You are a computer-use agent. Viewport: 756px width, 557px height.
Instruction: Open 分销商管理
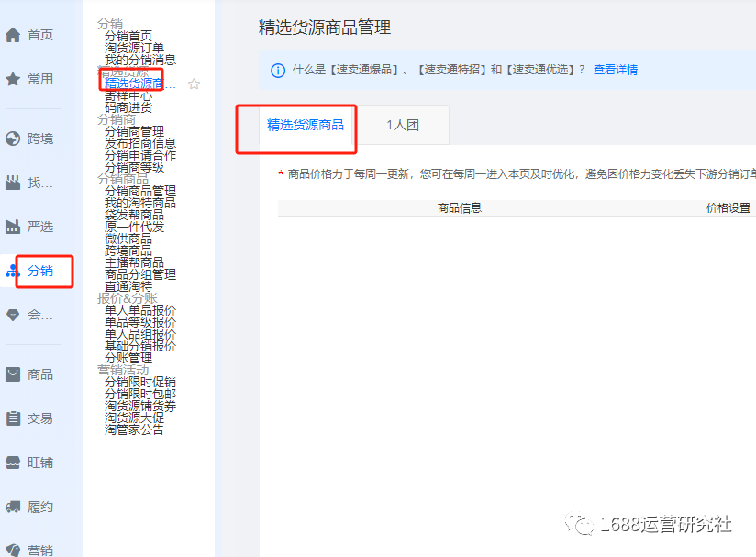point(135,131)
